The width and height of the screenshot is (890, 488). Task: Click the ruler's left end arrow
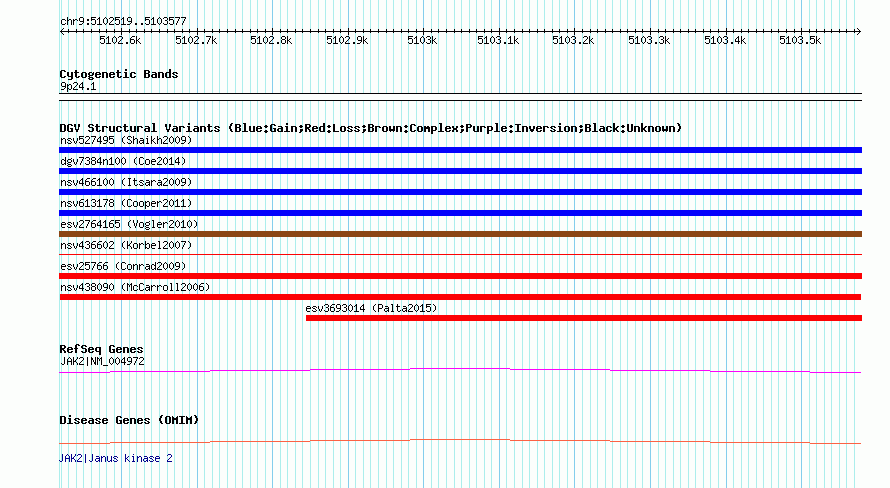click(x=62, y=31)
